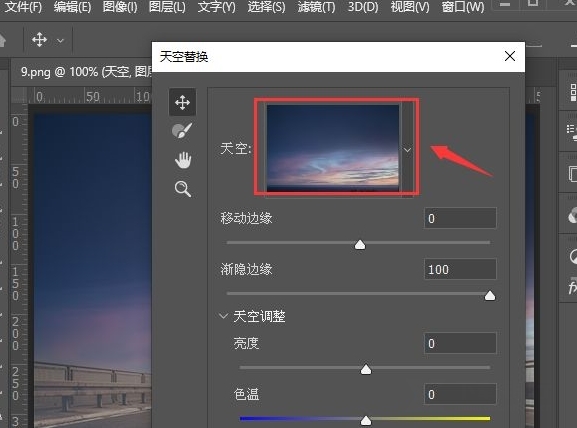The height and width of the screenshot is (428, 577).
Task: Click the 渐隐边缘 label
Action: tap(246, 269)
